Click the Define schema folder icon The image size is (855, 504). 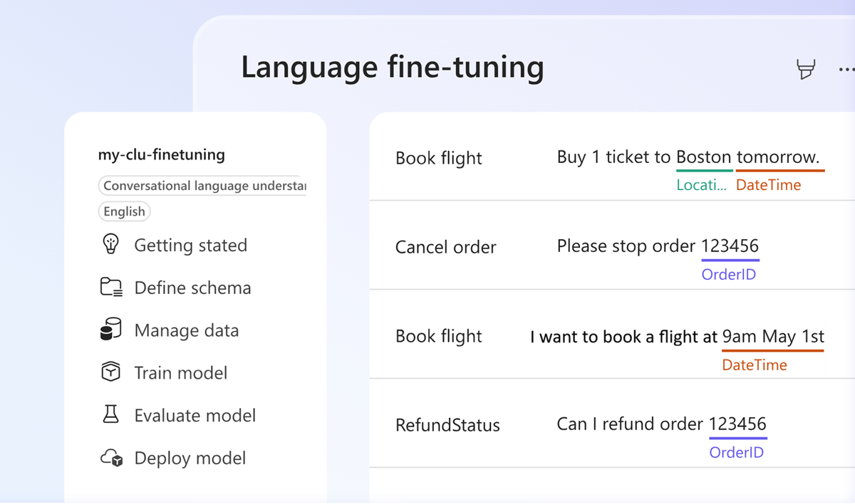click(x=111, y=288)
